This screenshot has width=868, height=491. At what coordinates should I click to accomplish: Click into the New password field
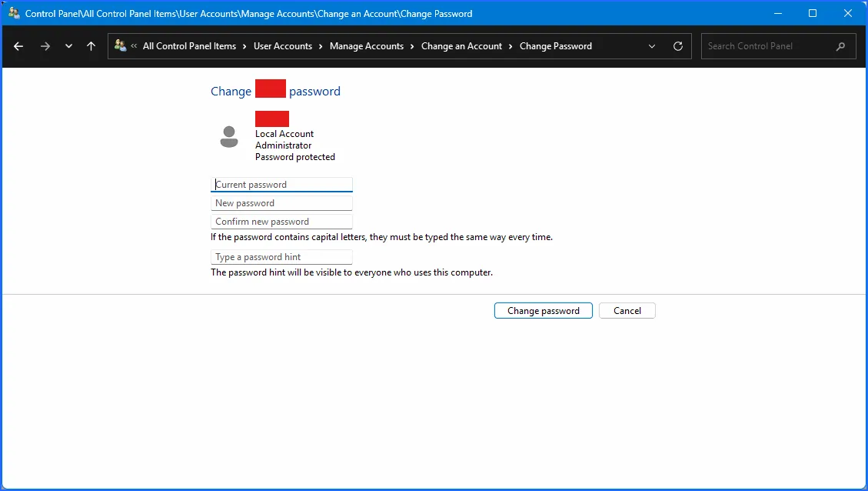click(x=281, y=203)
